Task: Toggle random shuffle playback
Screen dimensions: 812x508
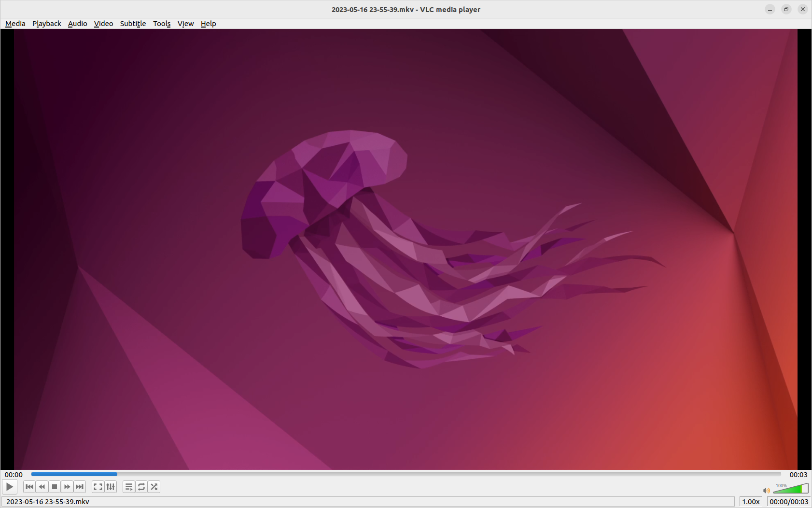Action: point(154,487)
